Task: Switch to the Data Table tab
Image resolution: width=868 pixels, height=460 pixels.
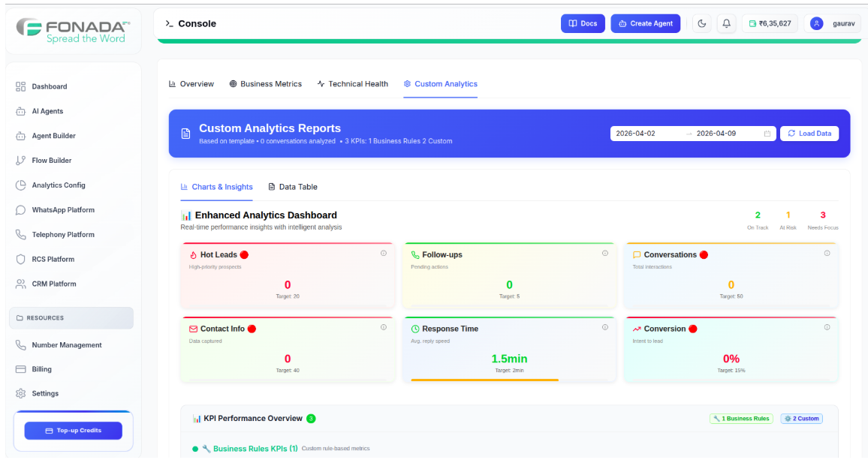Action: point(293,187)
